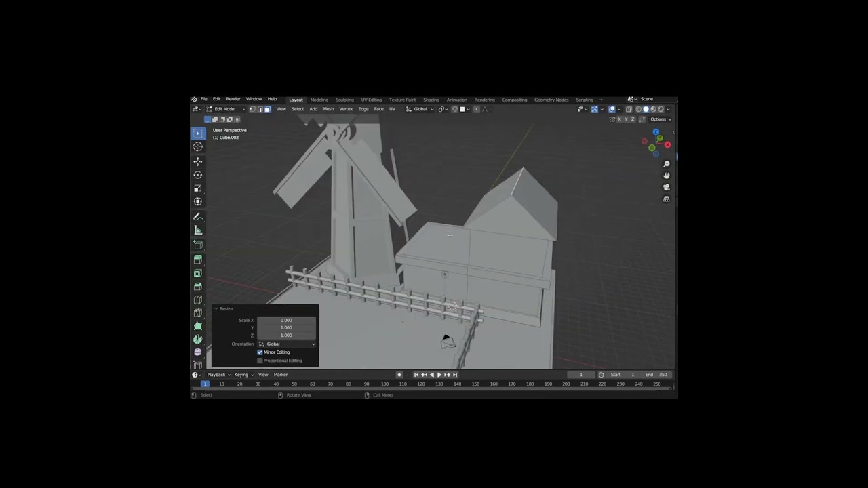Enable edge select mode

coord(260,109)
